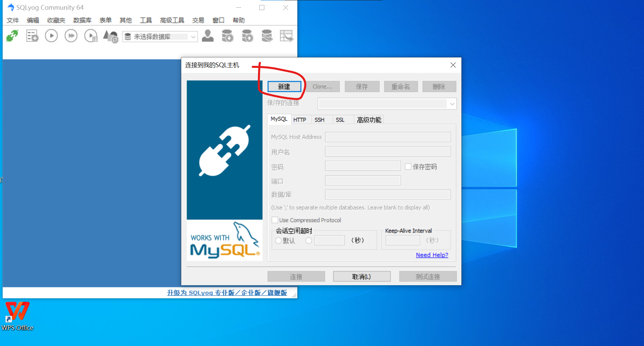Open the 其他 menu
644x346 pixels.
(x=126, y=20)
